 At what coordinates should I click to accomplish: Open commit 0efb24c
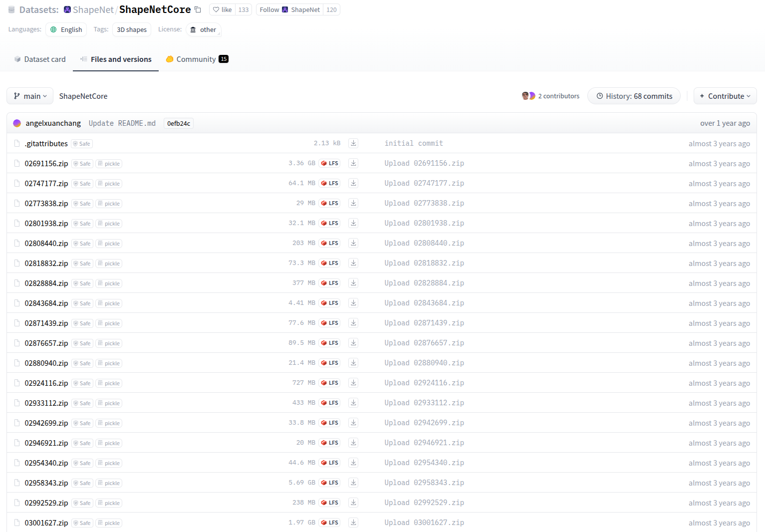coord(179,123)
